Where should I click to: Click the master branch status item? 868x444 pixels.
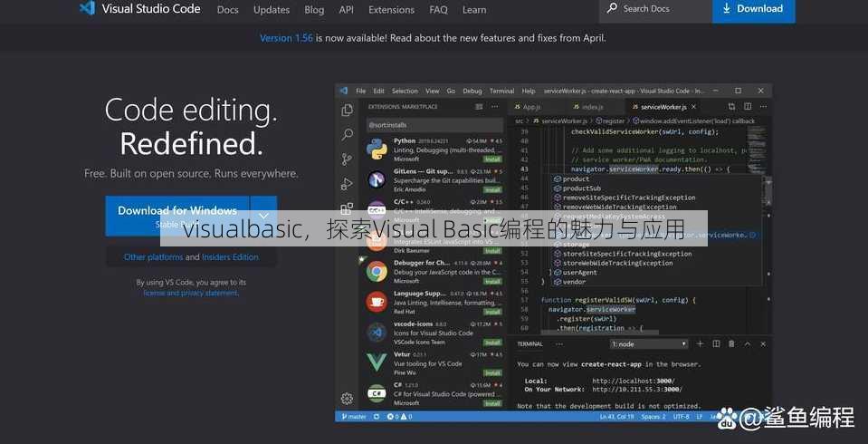(354, 416)
